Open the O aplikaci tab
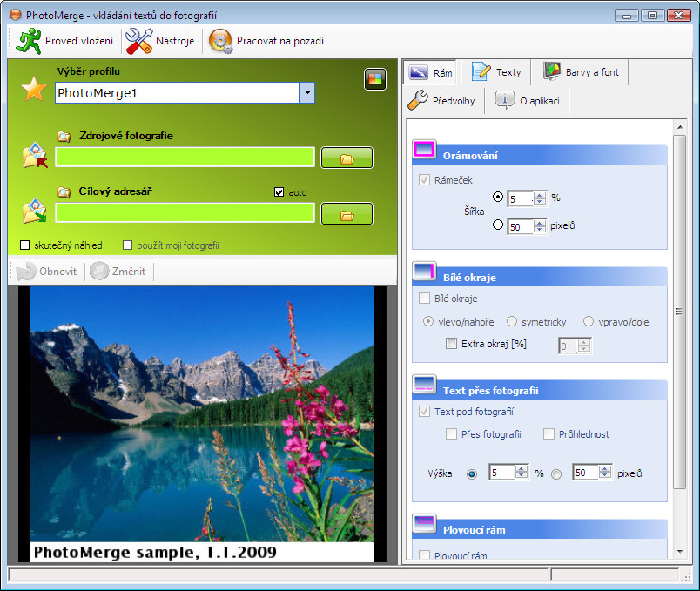The image size is (700, 591). pos(528,100)
